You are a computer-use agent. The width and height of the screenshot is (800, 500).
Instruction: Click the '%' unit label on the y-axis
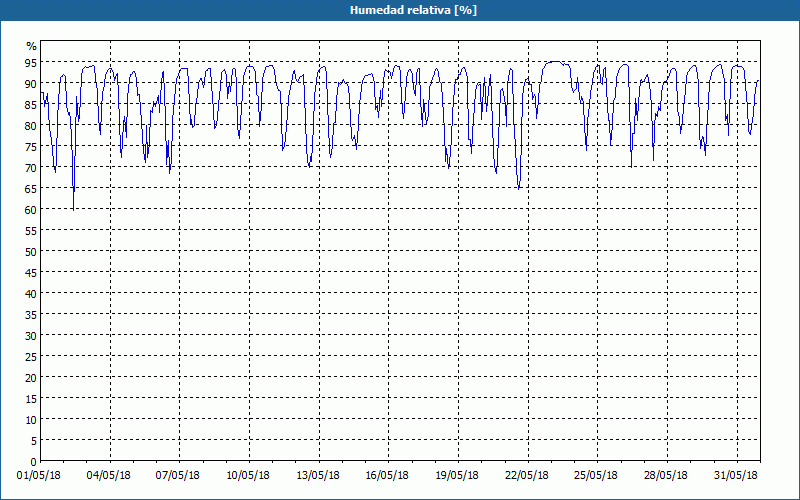(x=32, y=46)
